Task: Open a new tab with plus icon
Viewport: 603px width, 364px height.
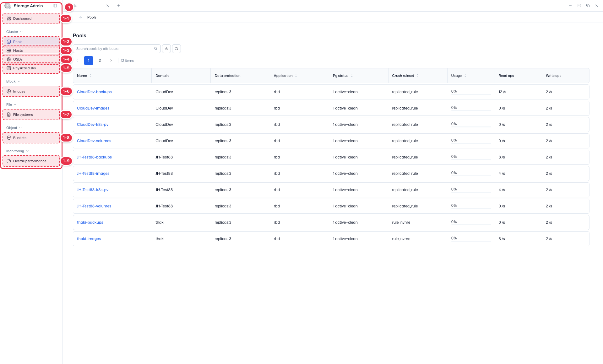Action: point(119,6)
